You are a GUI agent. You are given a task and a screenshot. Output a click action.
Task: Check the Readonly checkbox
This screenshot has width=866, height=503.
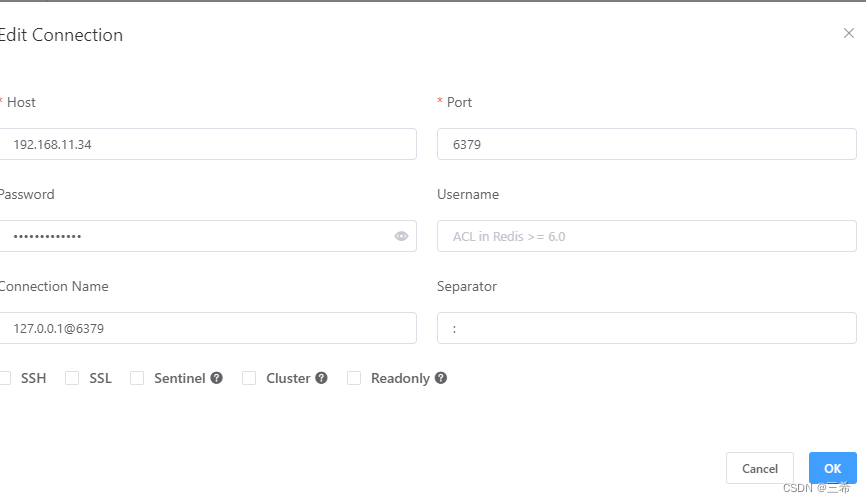[354, 378]
